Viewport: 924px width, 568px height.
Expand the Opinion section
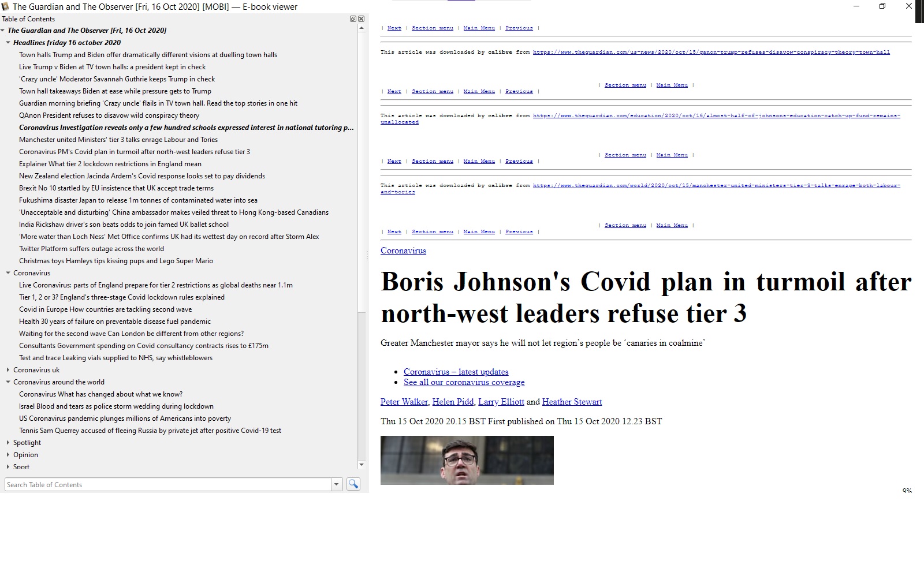click(8, 455)
